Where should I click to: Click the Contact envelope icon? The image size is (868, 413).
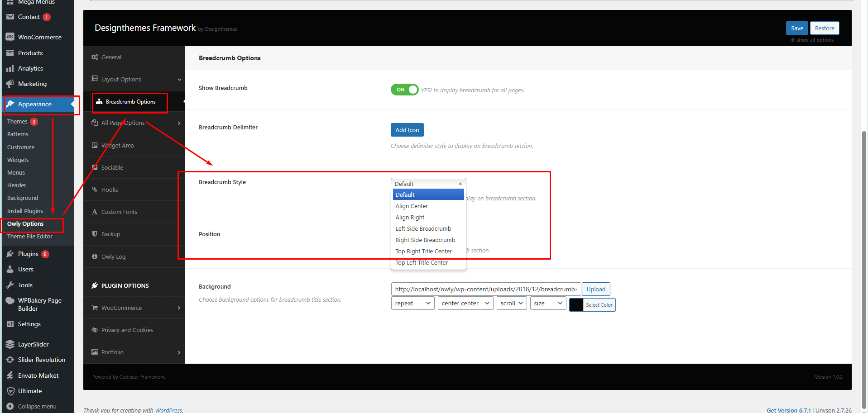click(10, 17)
